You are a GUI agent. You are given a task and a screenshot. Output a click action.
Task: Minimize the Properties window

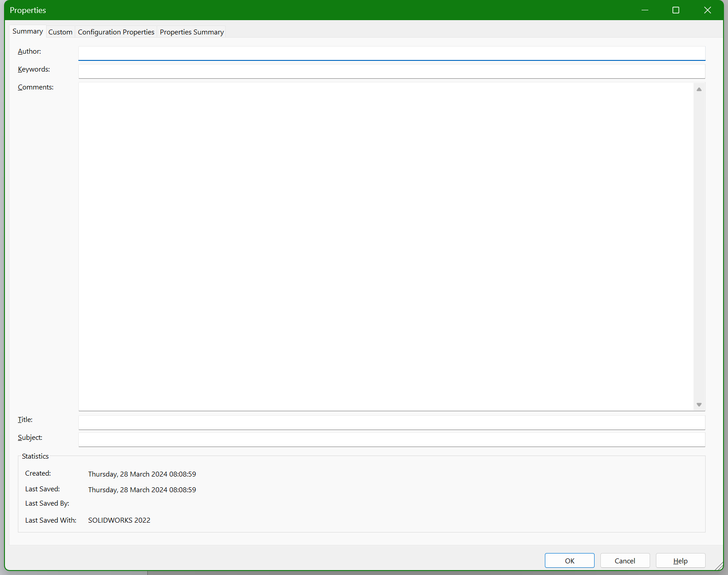click(x=645, y=10)
